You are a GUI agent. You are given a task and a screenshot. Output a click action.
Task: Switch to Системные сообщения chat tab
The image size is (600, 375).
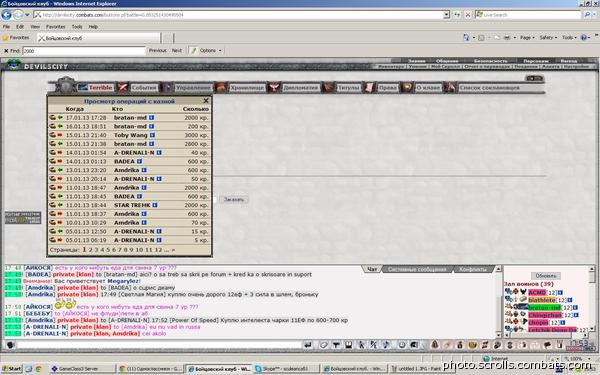tap(417, 269)
